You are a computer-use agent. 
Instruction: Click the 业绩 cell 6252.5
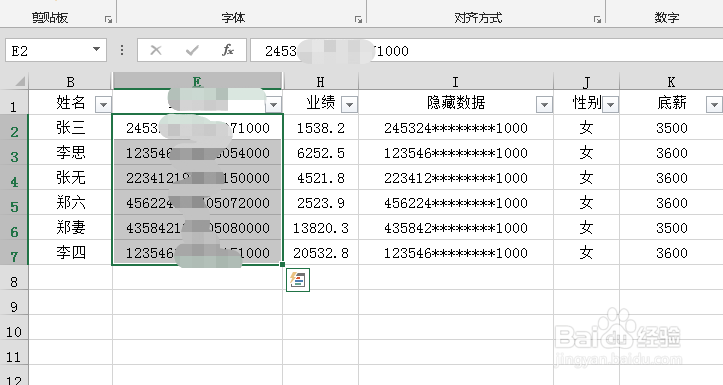[x=320, y=153]
